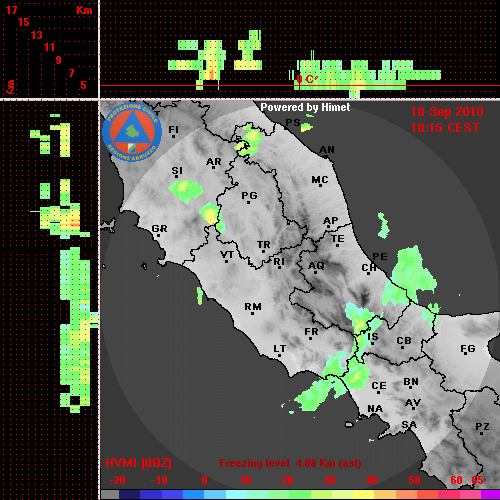Click the 0 C° freezing line label
Viewport: 500px width, 500px height.
click(306, 79)
